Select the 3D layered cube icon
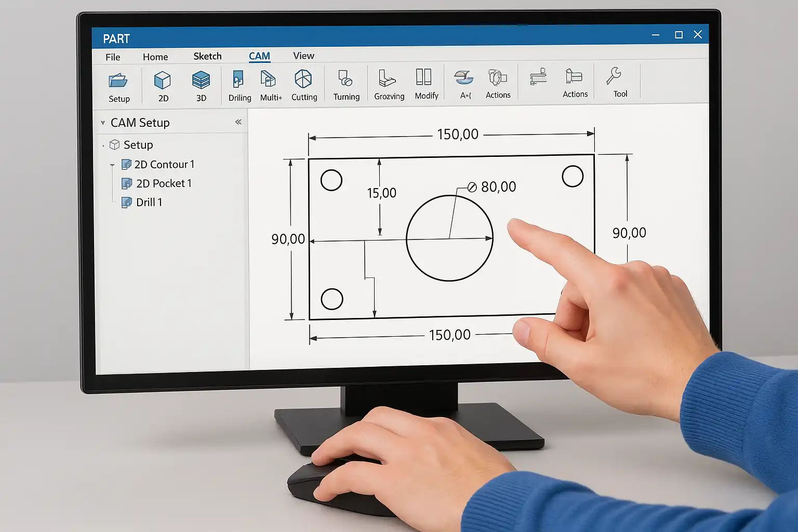Image resolution: width=798 pixels, height=532 pixels. pos(201,81)
